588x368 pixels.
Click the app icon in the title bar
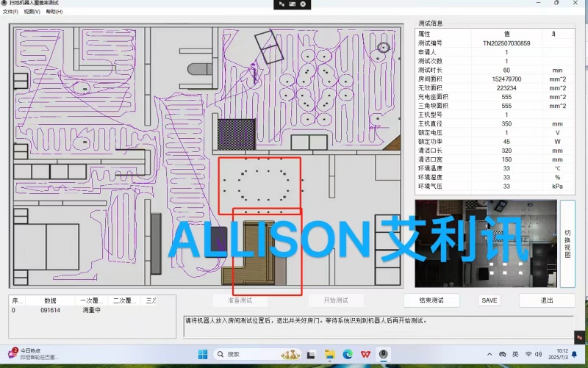4,3
